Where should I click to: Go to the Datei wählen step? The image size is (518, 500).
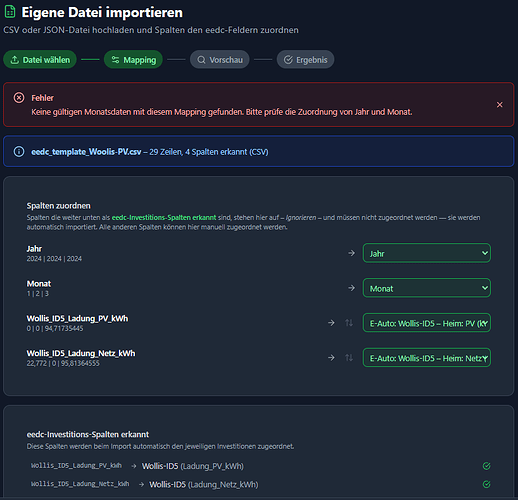[40, 60]
